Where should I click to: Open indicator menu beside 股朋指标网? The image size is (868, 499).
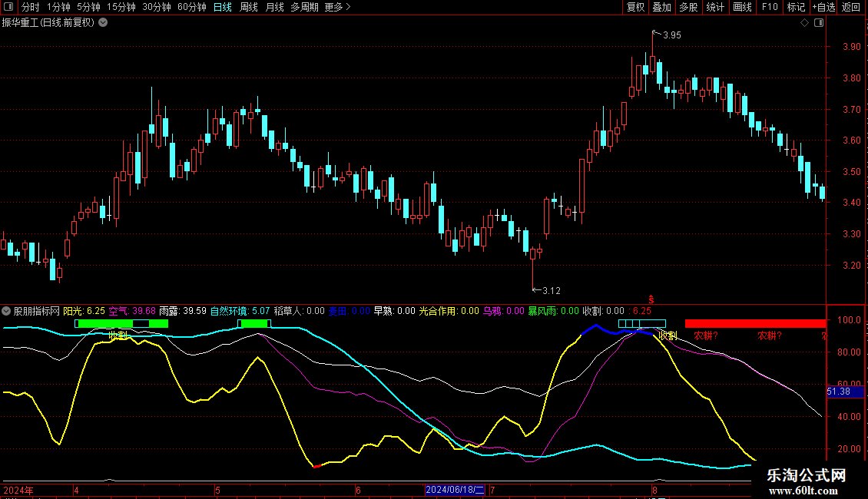(x=7, y=311)
